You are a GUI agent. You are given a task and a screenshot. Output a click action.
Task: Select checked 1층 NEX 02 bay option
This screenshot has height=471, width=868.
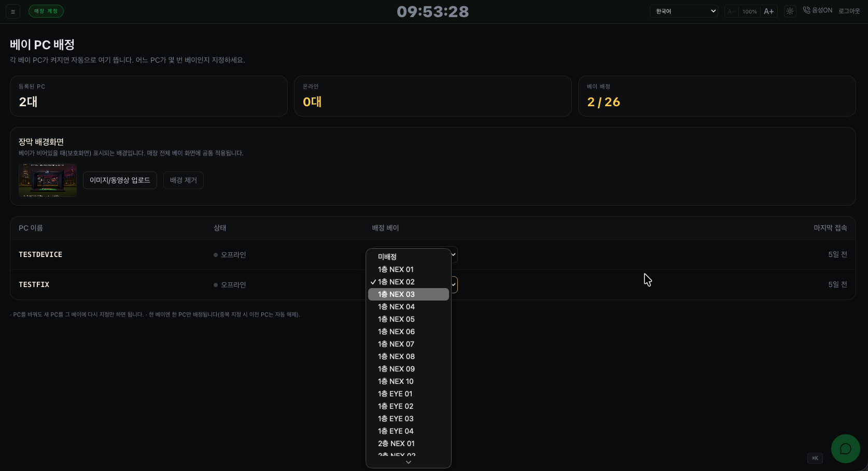point(409,282)
